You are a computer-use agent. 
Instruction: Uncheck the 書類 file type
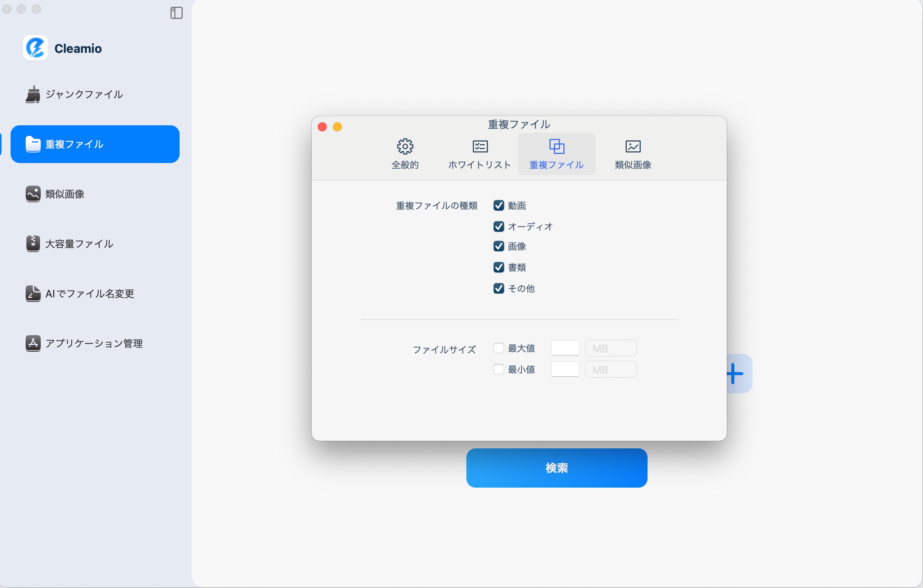[498, 267]
